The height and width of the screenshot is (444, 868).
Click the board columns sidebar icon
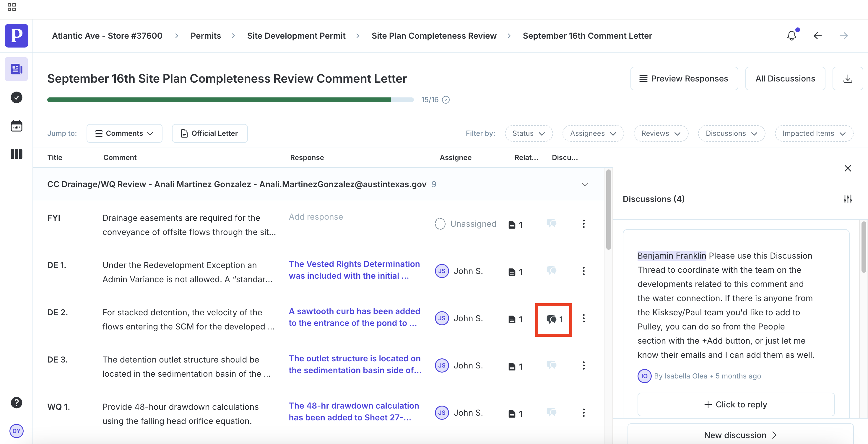16,154
